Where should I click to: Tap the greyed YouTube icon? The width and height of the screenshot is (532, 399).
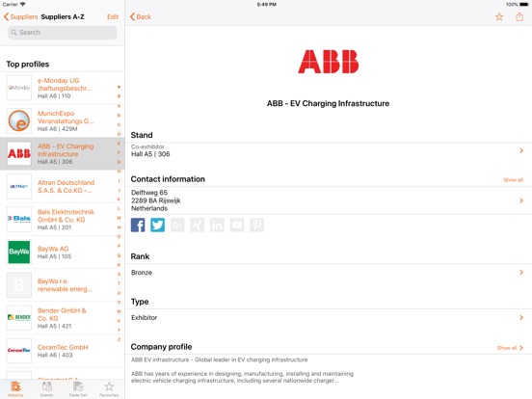coord(237,225)
